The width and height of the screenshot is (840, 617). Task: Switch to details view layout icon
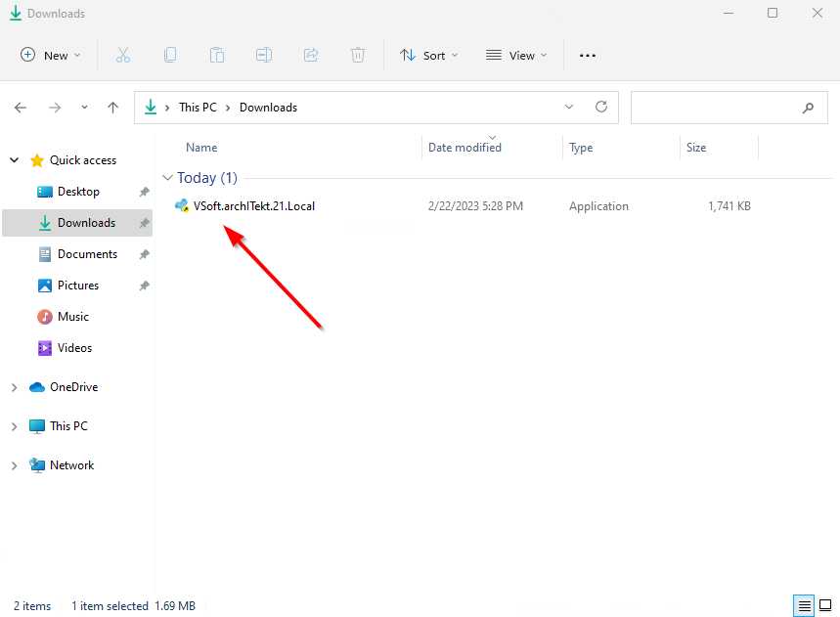804,605
